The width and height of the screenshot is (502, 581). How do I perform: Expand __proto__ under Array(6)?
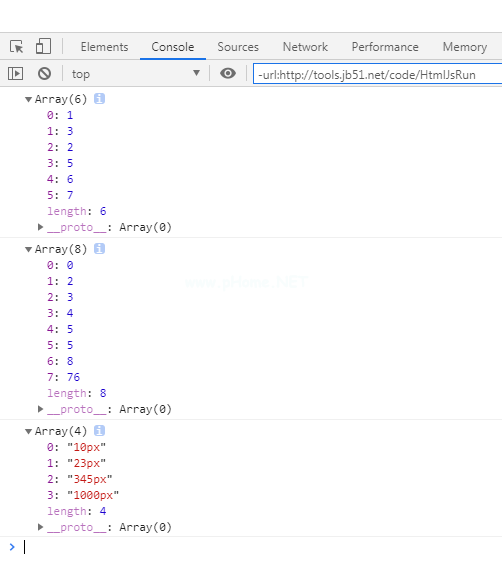[40, 227]
